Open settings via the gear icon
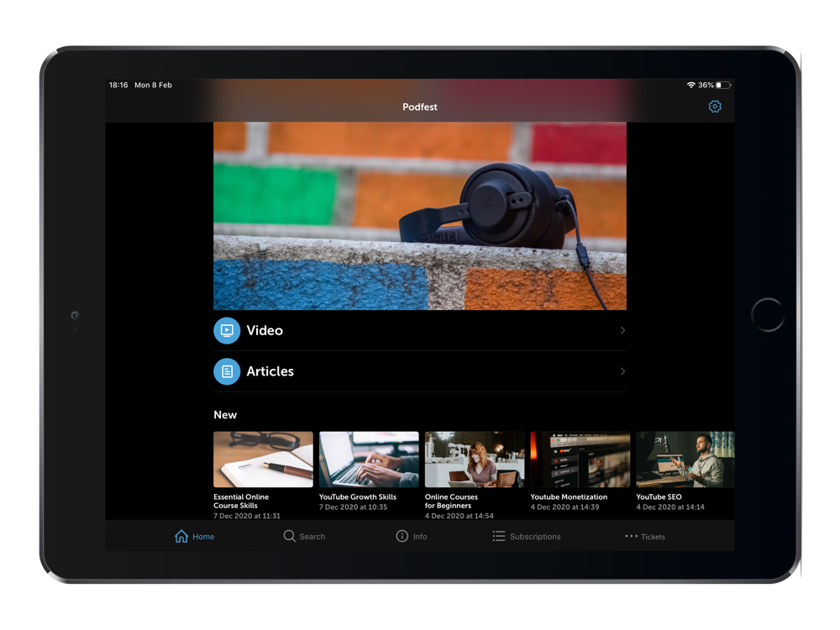Screen dimensions: 840x630 coord(715,107)
